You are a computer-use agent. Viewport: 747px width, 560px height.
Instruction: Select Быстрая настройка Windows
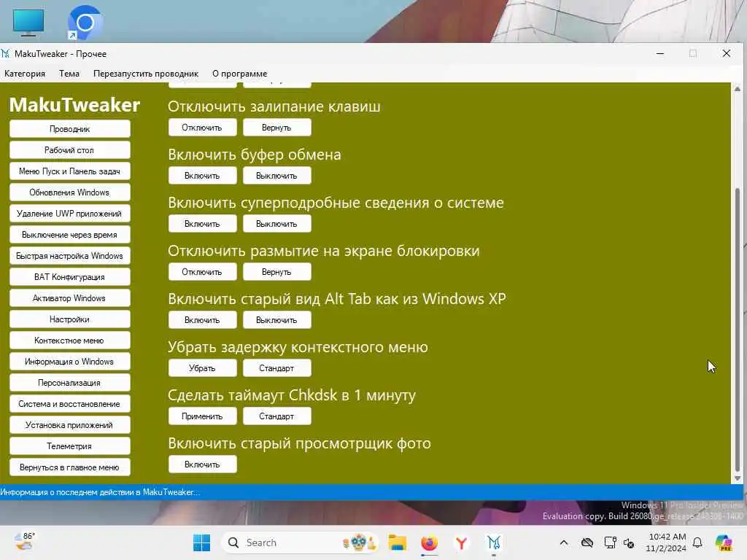[69, 256]
